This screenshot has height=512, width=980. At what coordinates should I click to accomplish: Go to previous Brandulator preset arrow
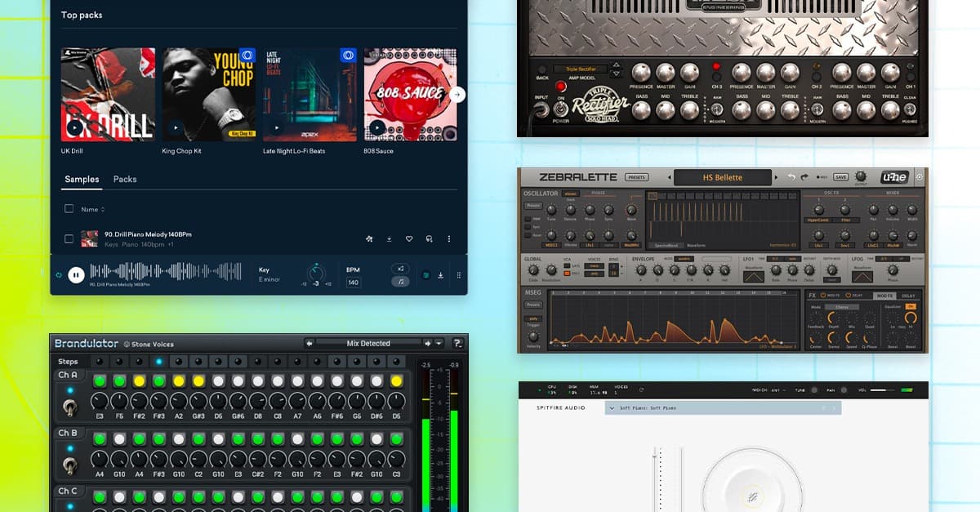[x=310, y=344]
